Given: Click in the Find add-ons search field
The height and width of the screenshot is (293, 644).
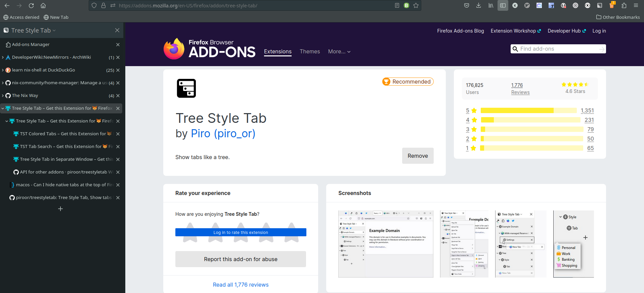Looking at the screenshot, I should [558, 49].
